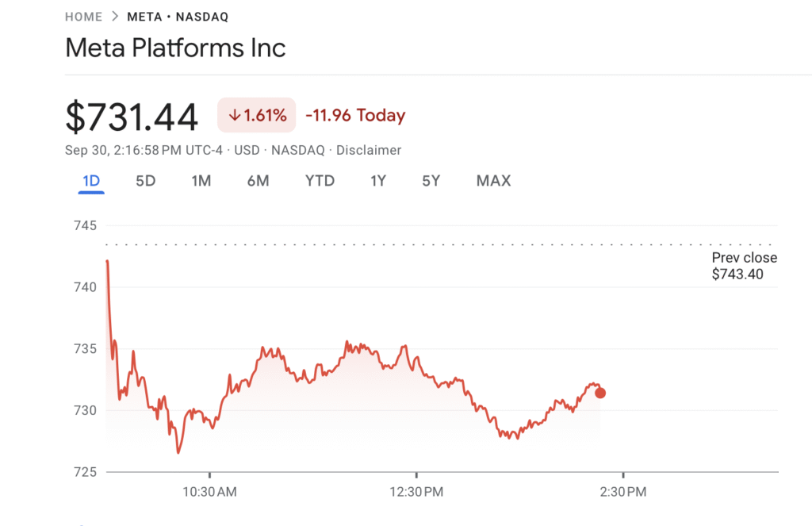Click the $731.44 current price text
This screenshot has width=812, height=526.
(x=132, y=116)
